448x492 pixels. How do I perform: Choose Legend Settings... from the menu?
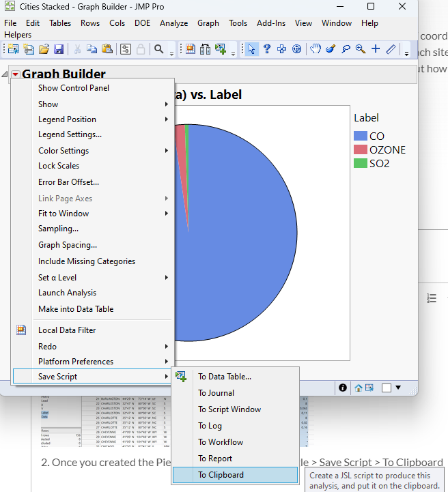[94, 134]
